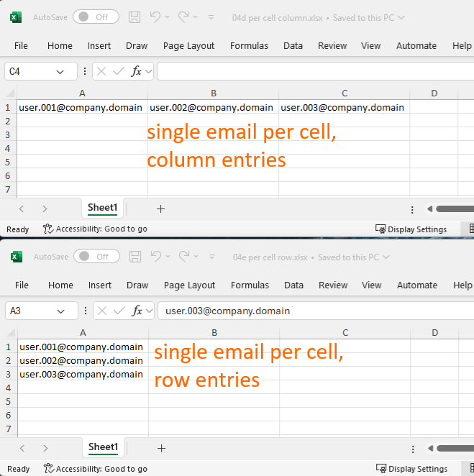The height and width of the screenshot is (476, 474).
Task: Open Accessibility checker in the bottom window status bar
Action: [96, 469]
